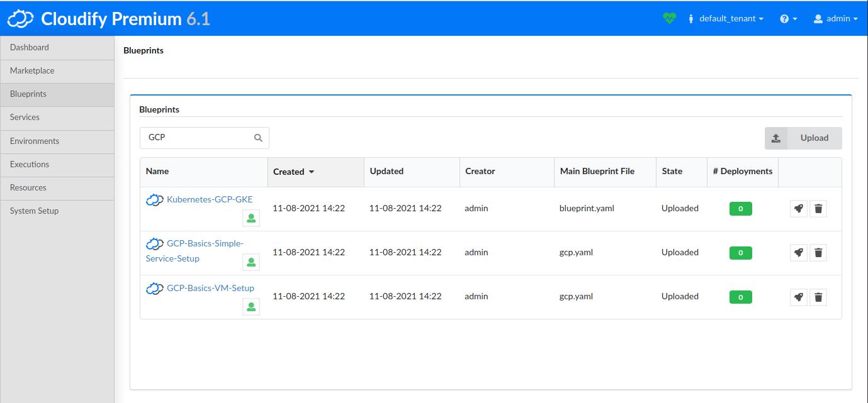Click the Cloudify cloud logo in the header
This screenshot has width=868, height=403.
[x=20, y=19]
